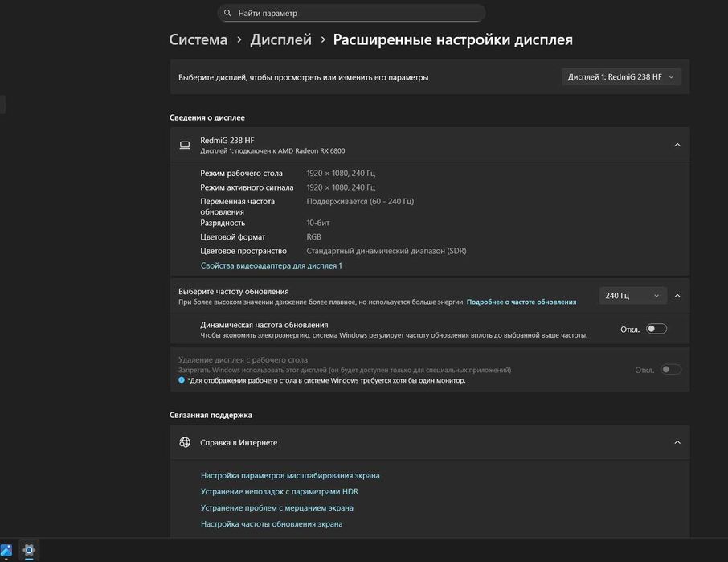Open Настройка частоты обновления экрана link

coord(272,524)
